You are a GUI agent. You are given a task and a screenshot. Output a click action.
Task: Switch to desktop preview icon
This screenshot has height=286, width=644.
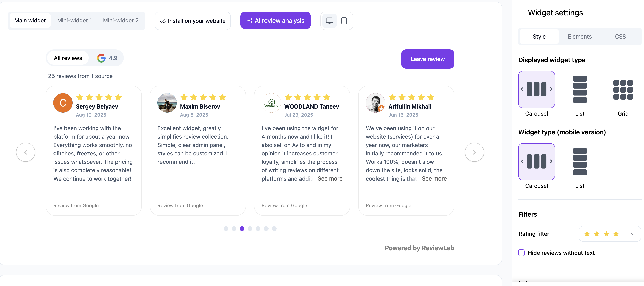329,21
